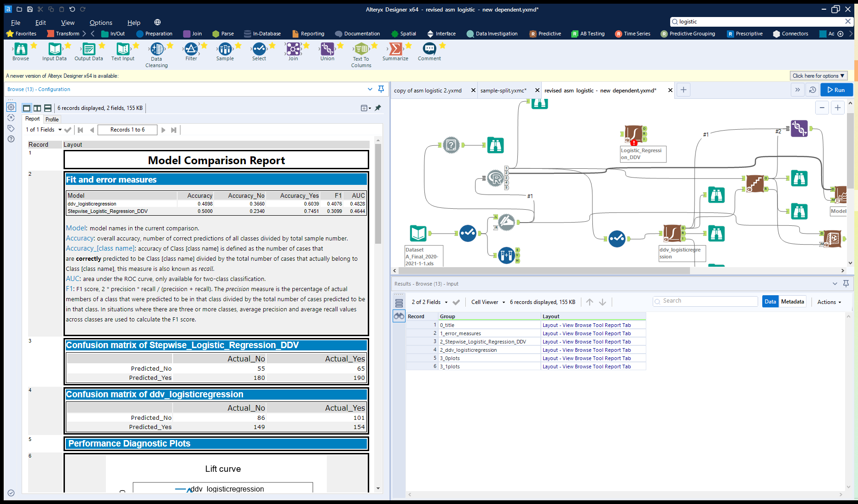Select the Logistic_Regression_DDV node on canvas

tap(633, 134)
